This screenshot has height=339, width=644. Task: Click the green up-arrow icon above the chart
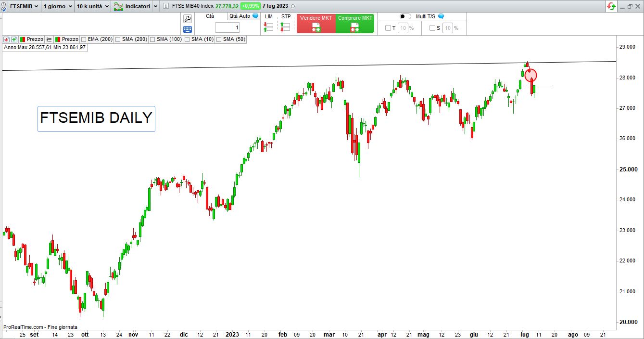(14, 39)
